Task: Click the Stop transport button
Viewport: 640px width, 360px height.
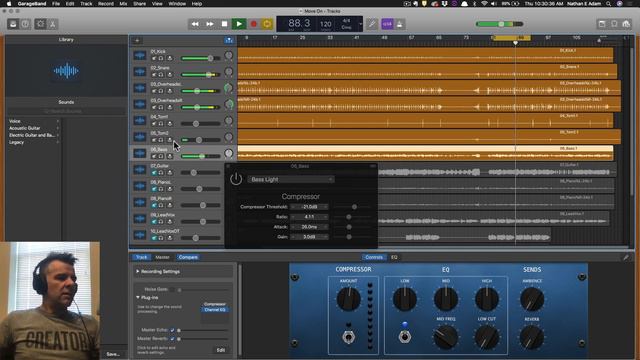Action: [224, 24]
